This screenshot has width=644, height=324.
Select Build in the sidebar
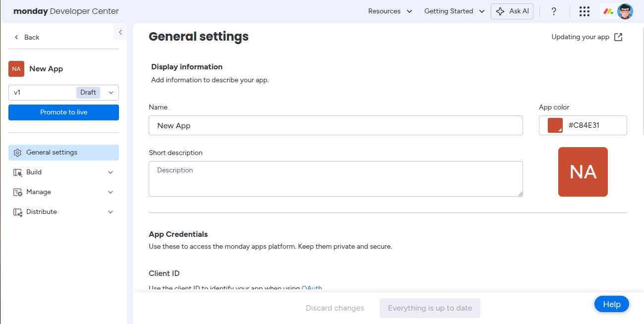(63, 172)
